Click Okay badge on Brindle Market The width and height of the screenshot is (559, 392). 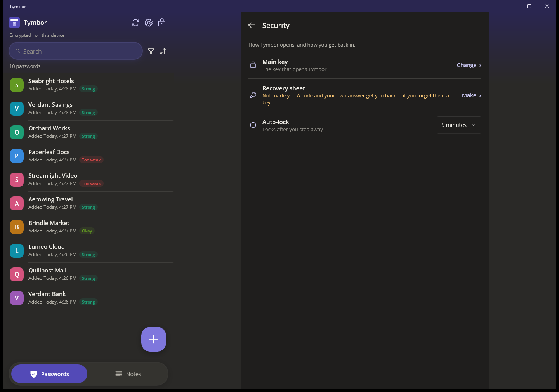tap(87, 231)
